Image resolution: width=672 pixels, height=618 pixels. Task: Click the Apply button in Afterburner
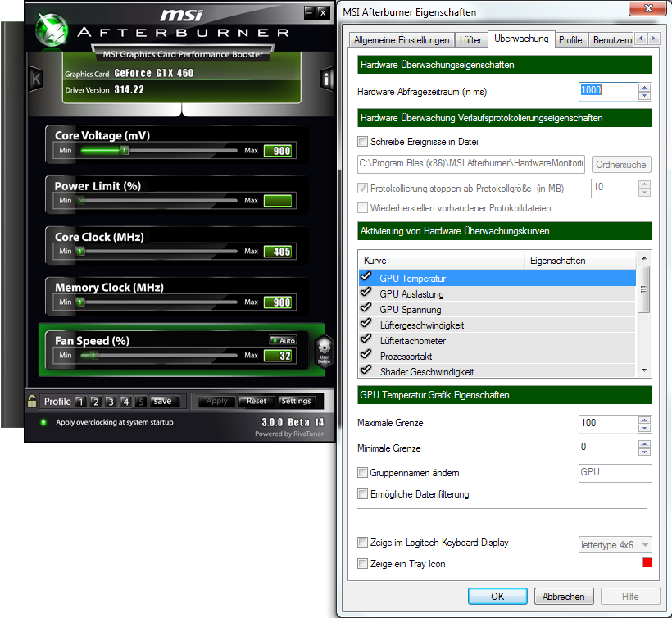coord(217,401)
